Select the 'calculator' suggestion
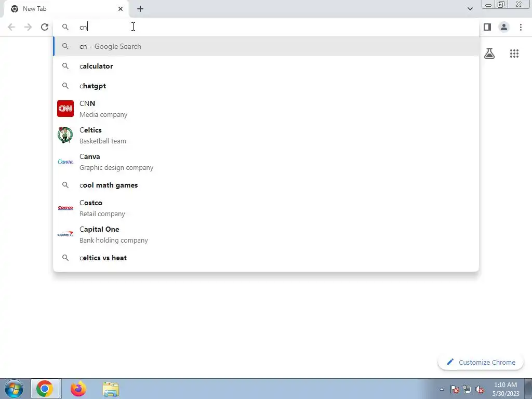Screen dimensions: 532x399 click(266, 66)
